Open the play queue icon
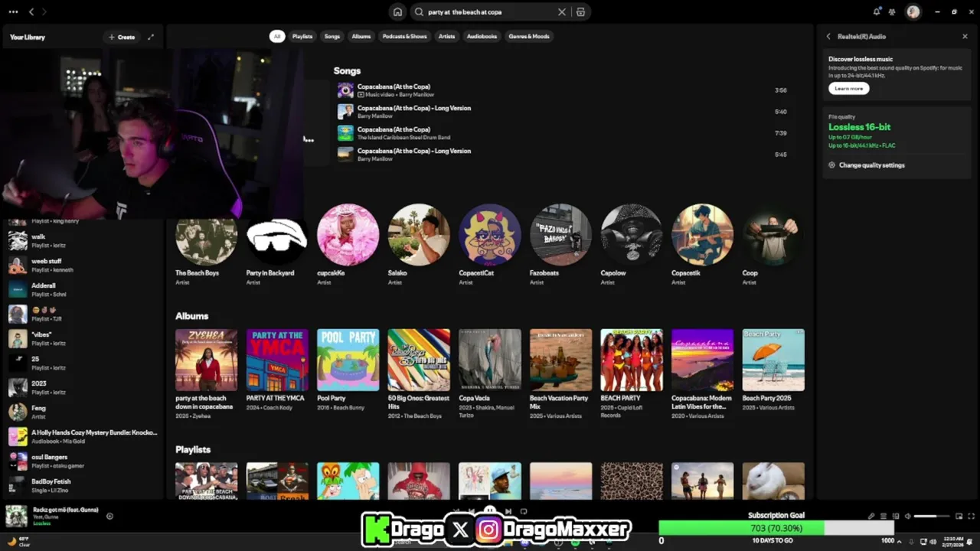The height and width of the screenshot is (551, 980). (883, 516)
